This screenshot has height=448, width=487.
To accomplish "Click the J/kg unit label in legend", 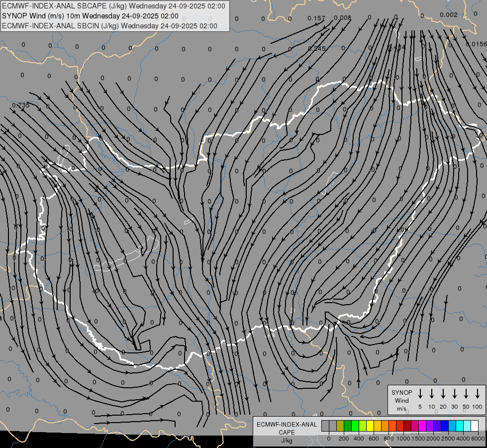I will 287,441.
